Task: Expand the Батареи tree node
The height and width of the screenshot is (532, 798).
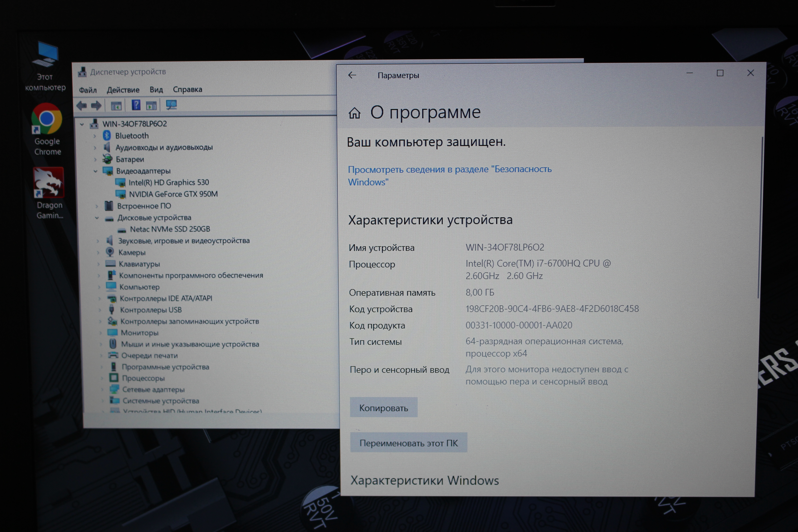Action: [95, 159]
